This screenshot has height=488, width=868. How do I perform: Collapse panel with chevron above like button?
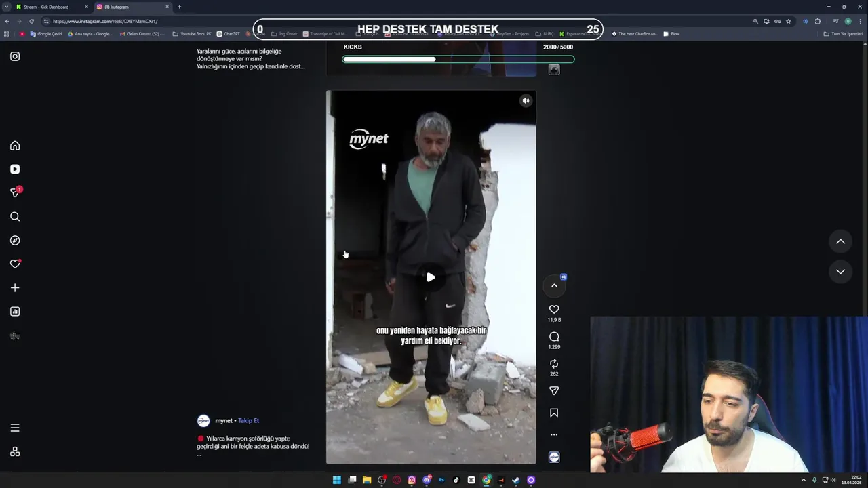click(x=554, y=286)
